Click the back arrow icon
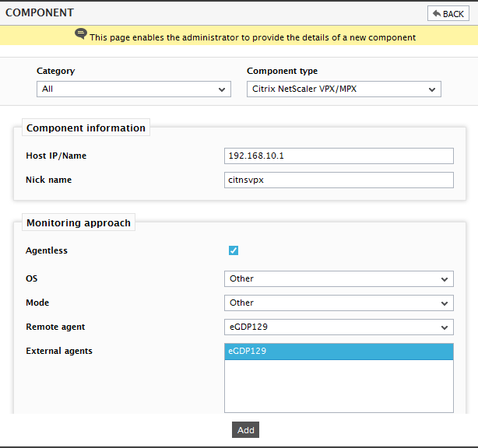The height and width of the screenshot is (448, 478). pos(437,13)
